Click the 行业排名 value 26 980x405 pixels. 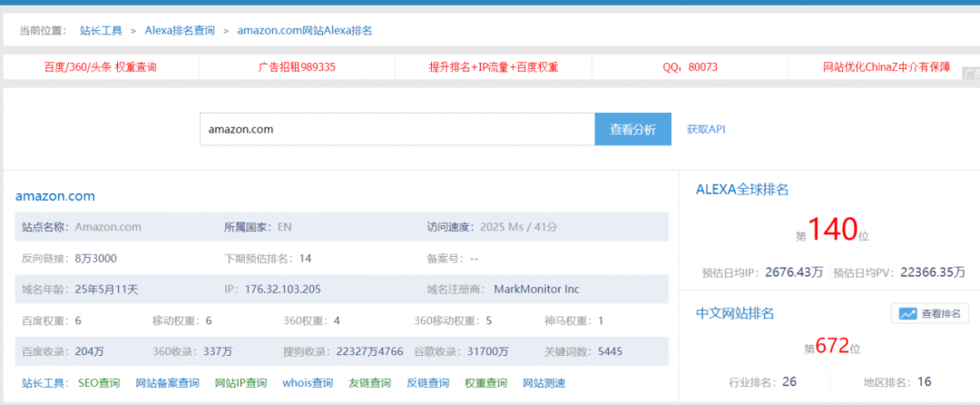point(789,381)
